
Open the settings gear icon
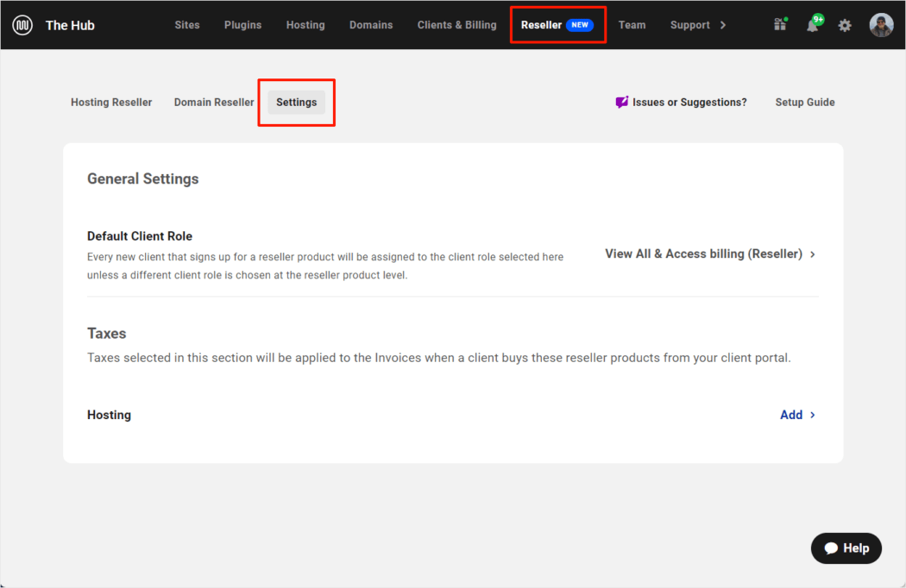(845, 25)
